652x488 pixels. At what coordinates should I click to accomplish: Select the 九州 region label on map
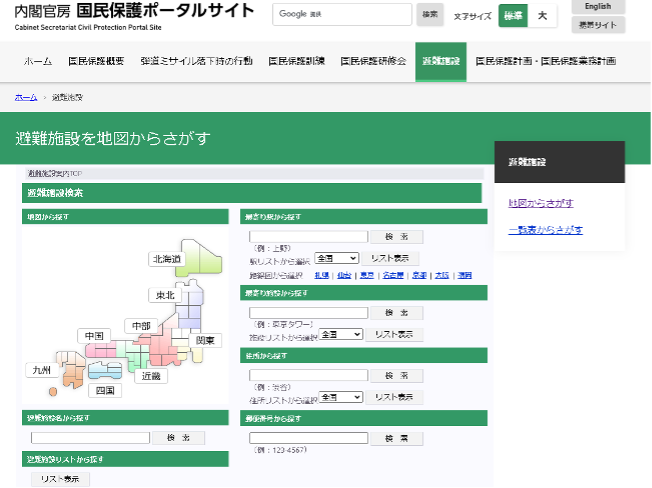(x=42, y=370)
